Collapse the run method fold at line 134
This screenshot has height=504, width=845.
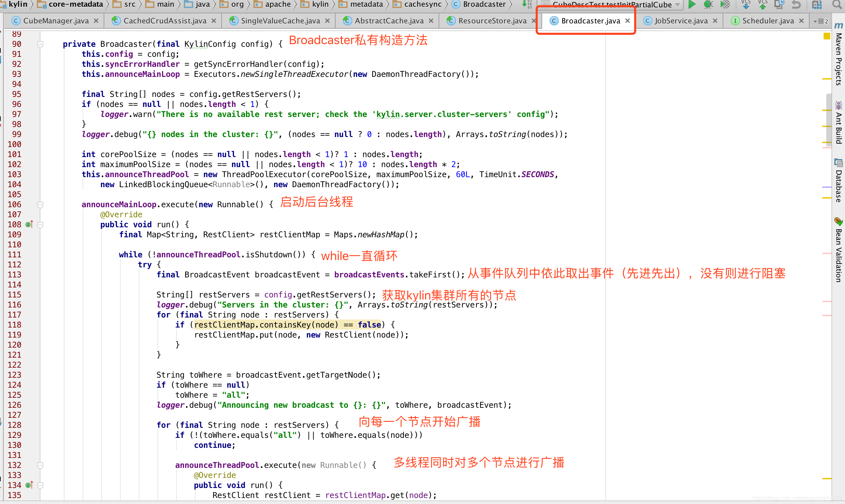coord(40,485)
